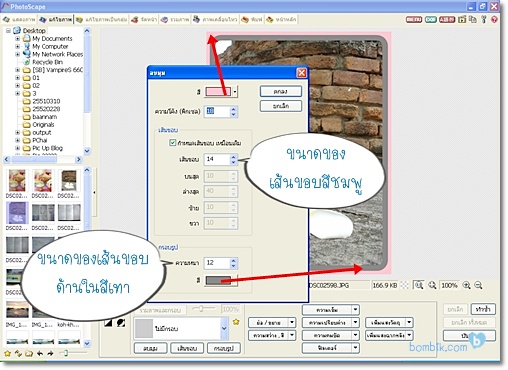508x370 pixels.
Task: Click the yellow star beside frame selector
Action: (x=236, y=322)
